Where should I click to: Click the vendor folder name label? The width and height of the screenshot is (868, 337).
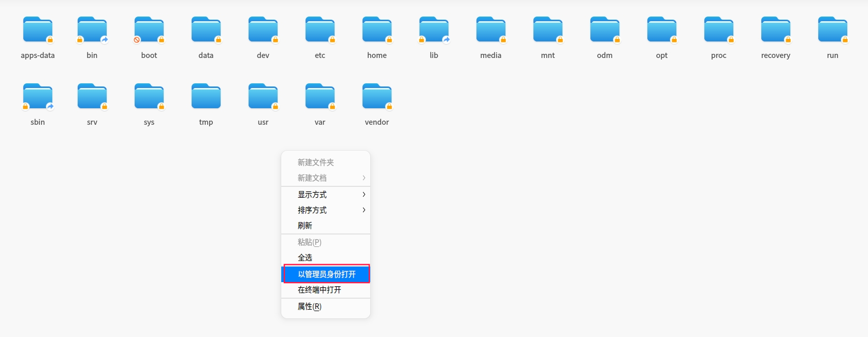377,122
